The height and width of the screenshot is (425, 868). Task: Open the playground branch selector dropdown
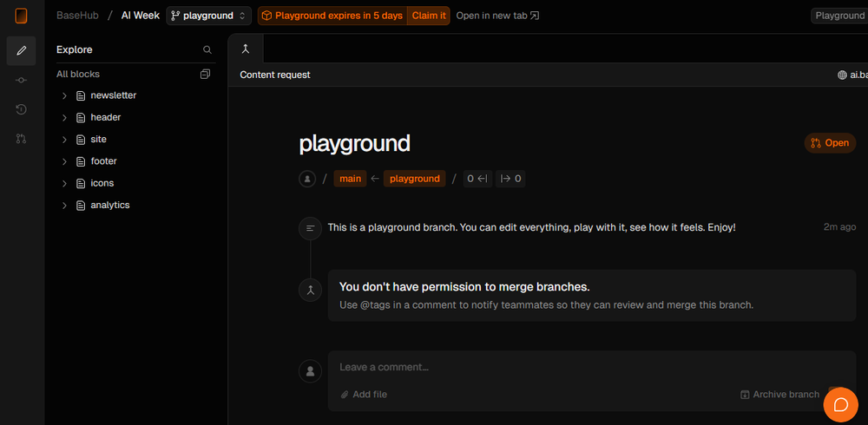[208, 16]
